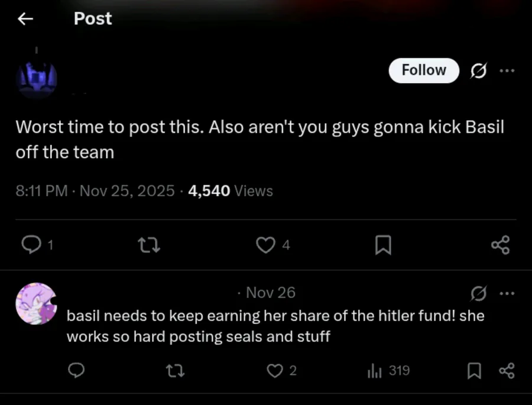
Task: Follow the post author
Action: tap(424, 70)
